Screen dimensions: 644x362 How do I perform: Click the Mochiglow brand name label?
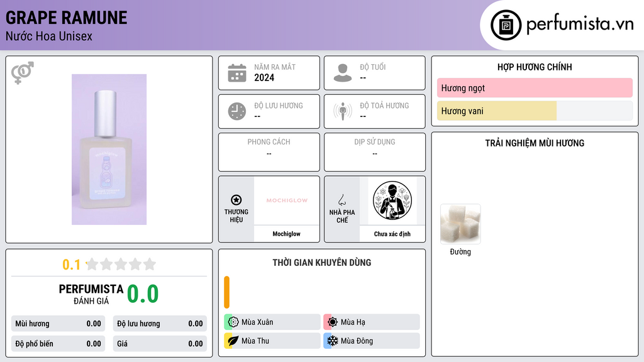287,234
